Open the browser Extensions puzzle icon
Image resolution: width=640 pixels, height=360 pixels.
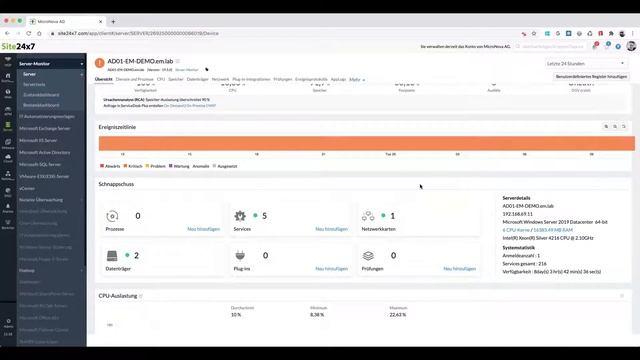(611, 33)
